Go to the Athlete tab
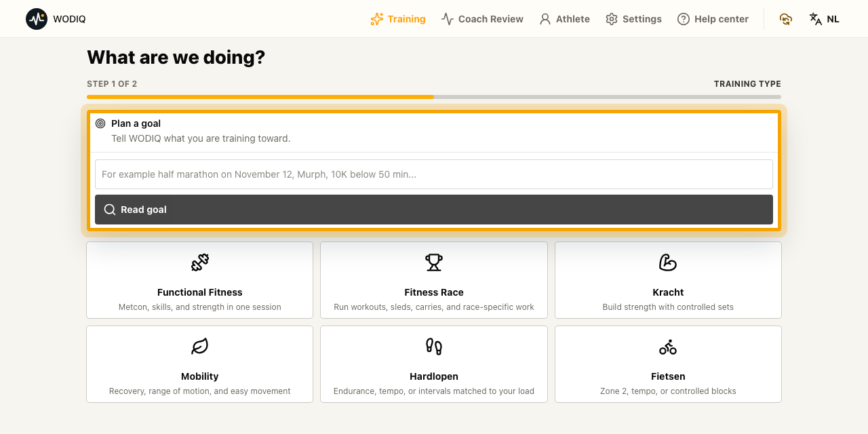 tap(564, 19)
